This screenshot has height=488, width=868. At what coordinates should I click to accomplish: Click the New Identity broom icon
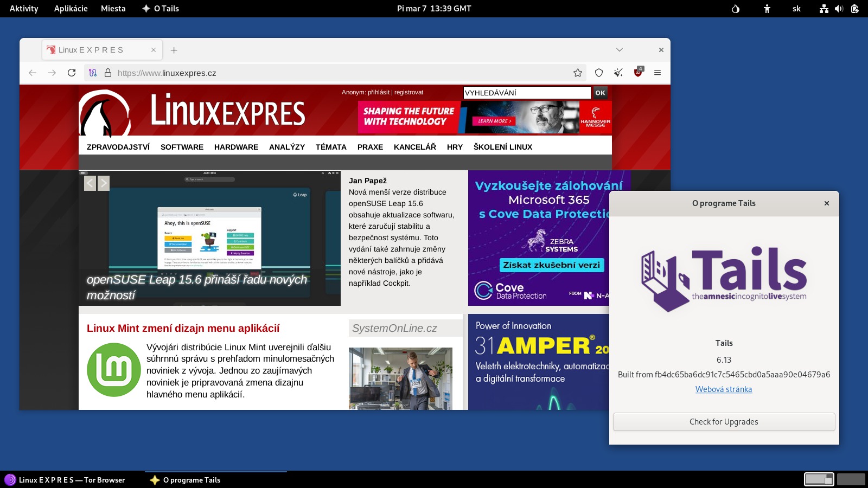coord(618,73)
